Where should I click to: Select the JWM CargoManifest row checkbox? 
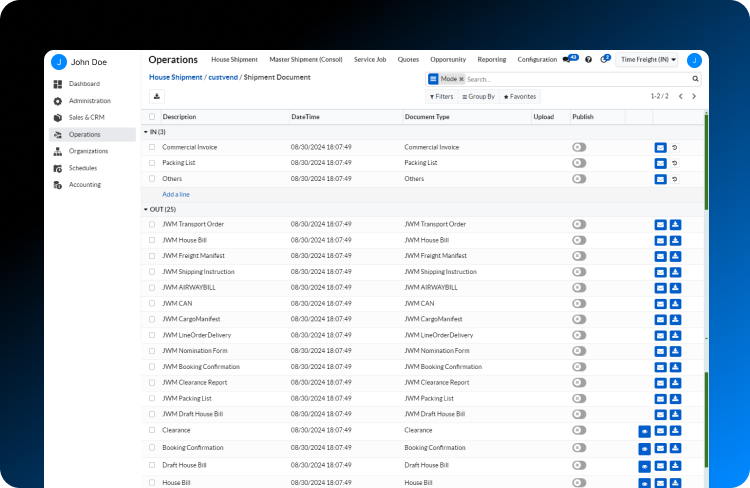point(152,319)
